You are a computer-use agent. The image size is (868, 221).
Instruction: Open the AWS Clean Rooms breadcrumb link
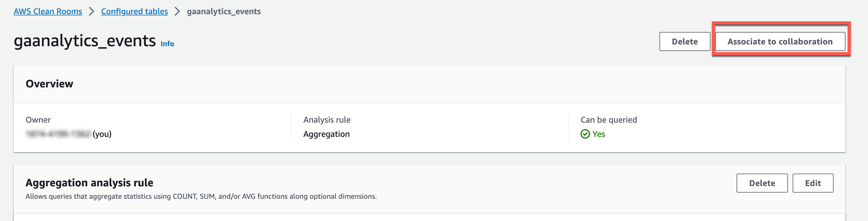[x=47, y=12]
